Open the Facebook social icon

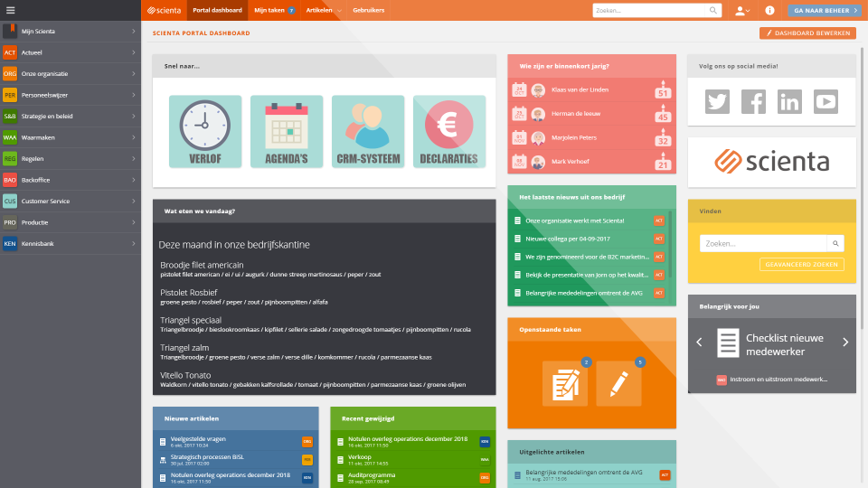click(x=753, y=102)
